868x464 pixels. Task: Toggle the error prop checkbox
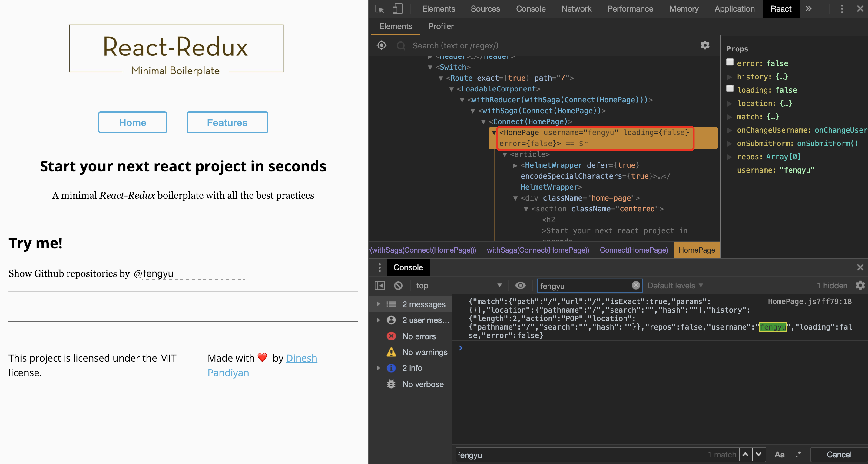[x=730, y=62]
